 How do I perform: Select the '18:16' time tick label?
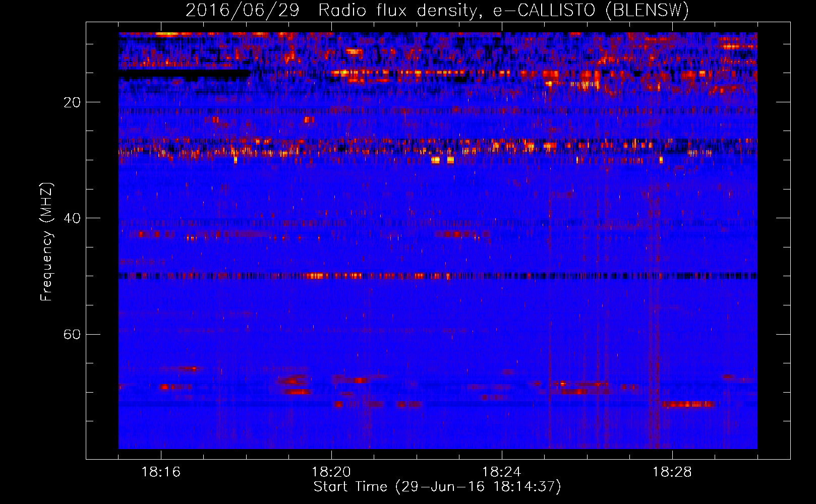161,472
